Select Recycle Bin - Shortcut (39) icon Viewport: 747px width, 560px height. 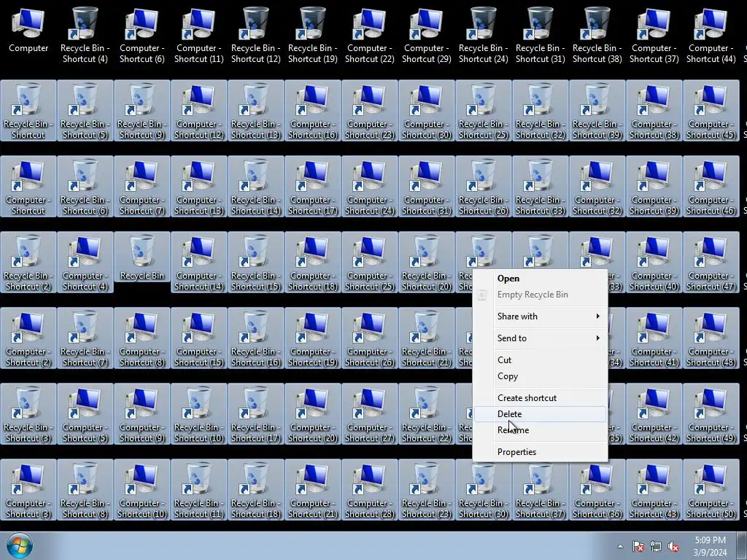tap(597, 111)
